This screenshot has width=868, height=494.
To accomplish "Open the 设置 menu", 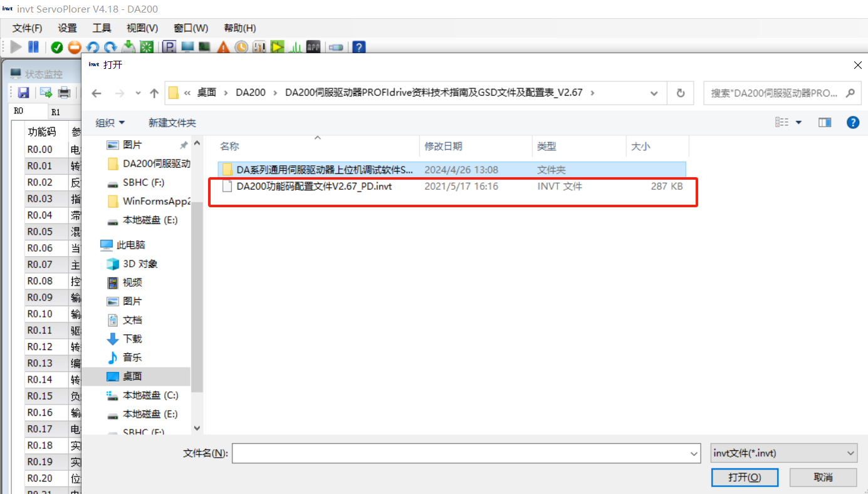I will 67,28.
